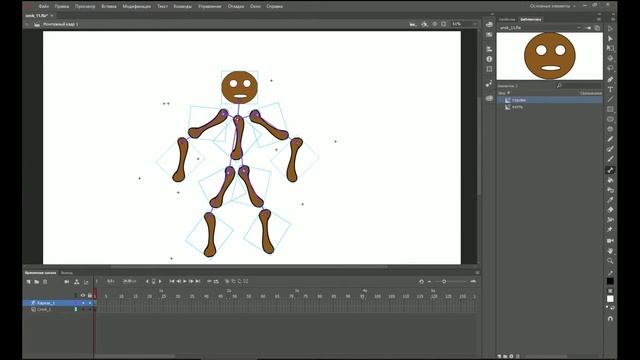
Task: Select the Lasso tool
Action: tap(610, 68)
